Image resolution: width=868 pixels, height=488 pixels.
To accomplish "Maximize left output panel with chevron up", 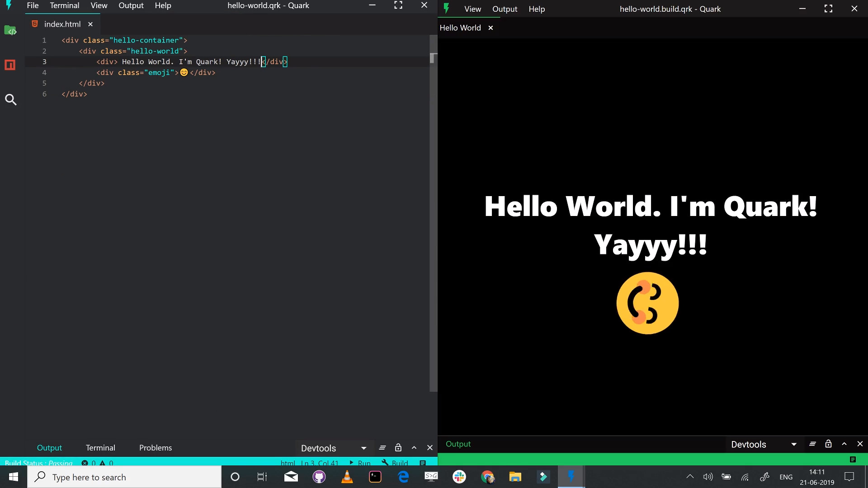I will (x=414, y=448).
